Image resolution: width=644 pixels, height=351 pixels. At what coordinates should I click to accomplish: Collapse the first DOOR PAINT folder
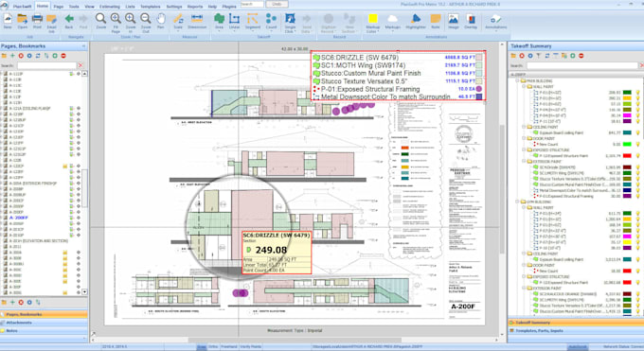pos(524,139)
